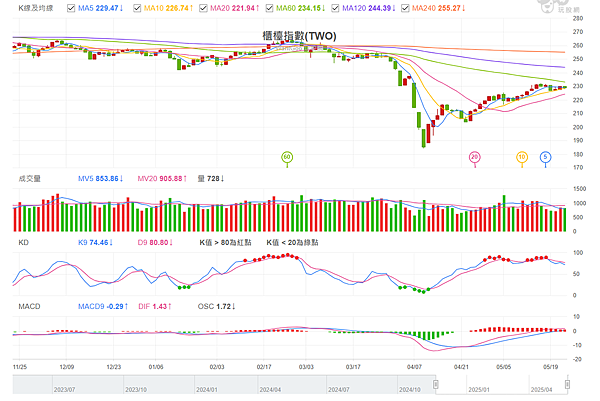Screen dimensions: 600x401
Task: Click the 量 728 volume value
Action: pos(211,179)
